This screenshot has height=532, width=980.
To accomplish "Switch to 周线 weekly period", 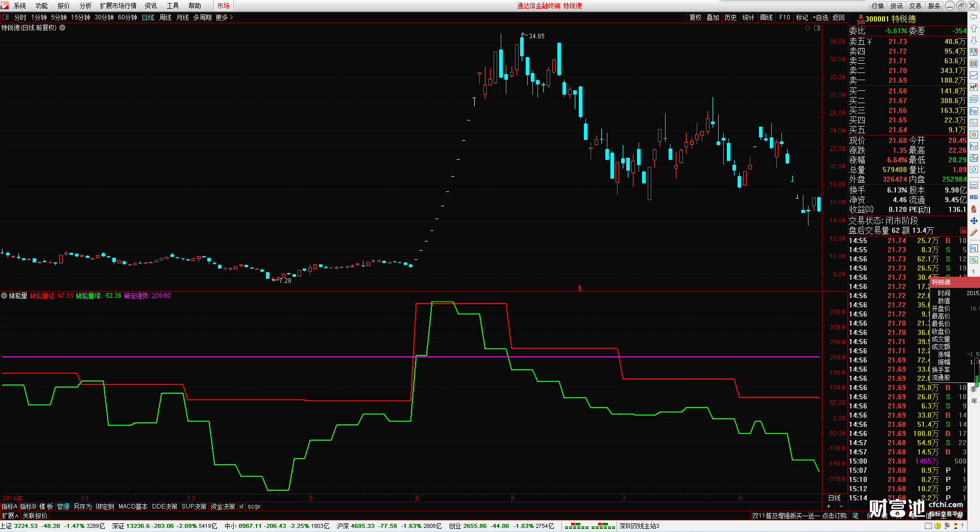I will (165, 17).
